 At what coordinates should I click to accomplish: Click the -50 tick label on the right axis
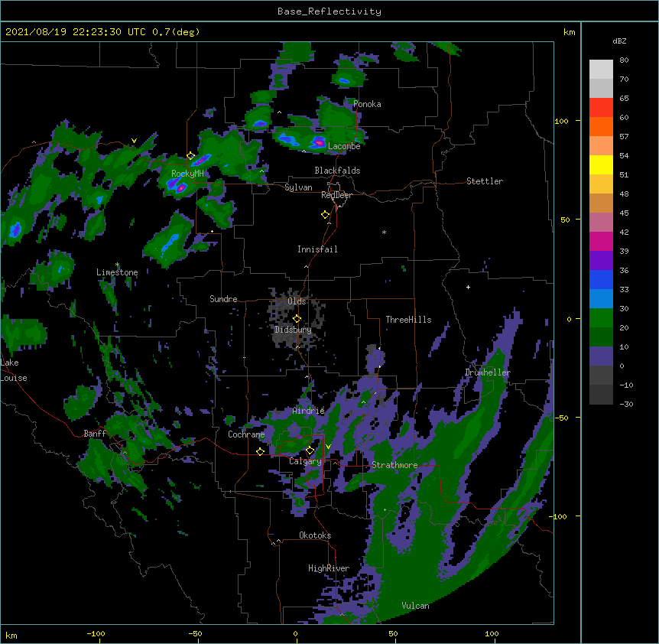click(x=561, y=418)
